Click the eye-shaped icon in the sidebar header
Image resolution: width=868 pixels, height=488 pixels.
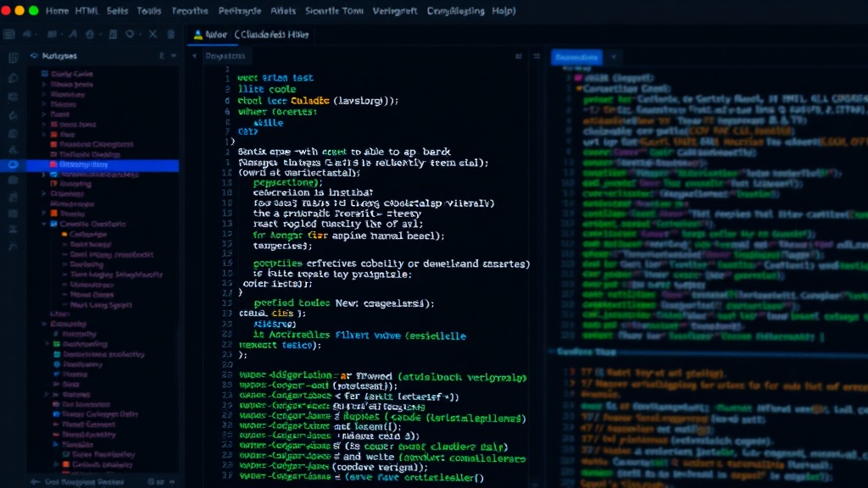coord(34,56)
